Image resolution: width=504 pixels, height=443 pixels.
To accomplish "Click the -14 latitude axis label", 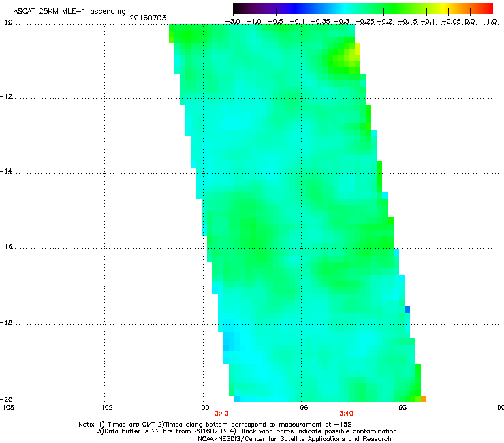I will coord(6,171).
